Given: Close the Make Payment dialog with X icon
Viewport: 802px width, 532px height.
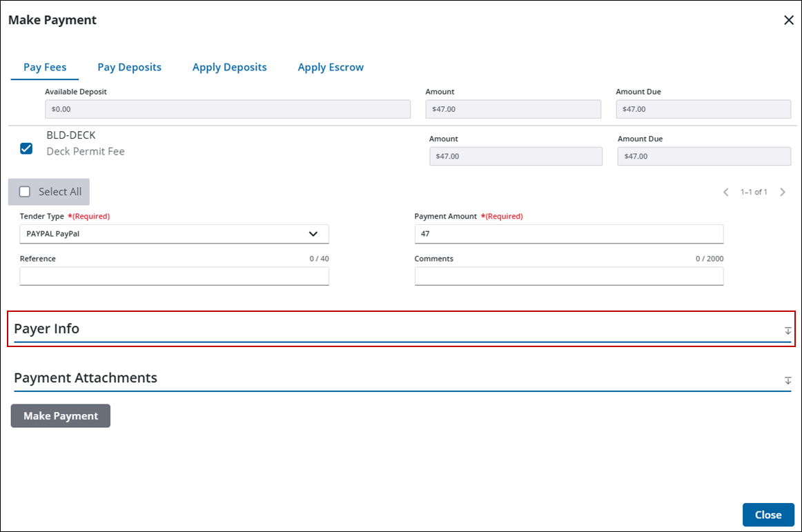Looking at the screenshot, I should (x=789, y=20).
